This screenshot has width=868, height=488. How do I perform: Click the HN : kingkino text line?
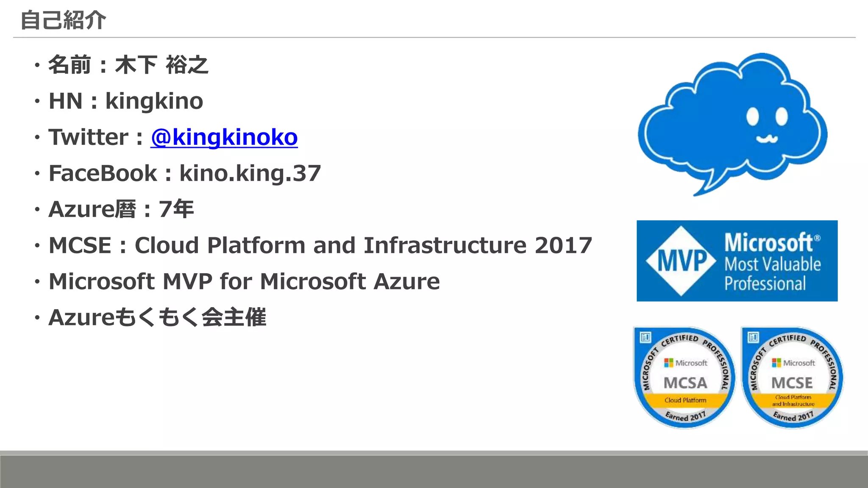(x=126, y=101)
